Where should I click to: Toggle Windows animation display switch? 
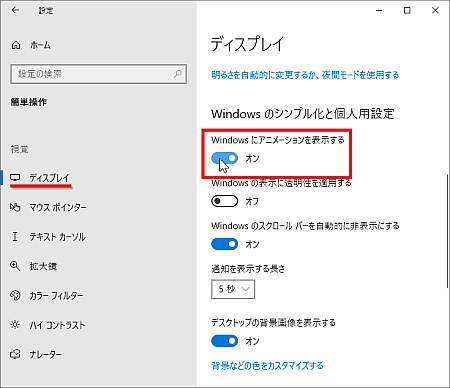225,158
